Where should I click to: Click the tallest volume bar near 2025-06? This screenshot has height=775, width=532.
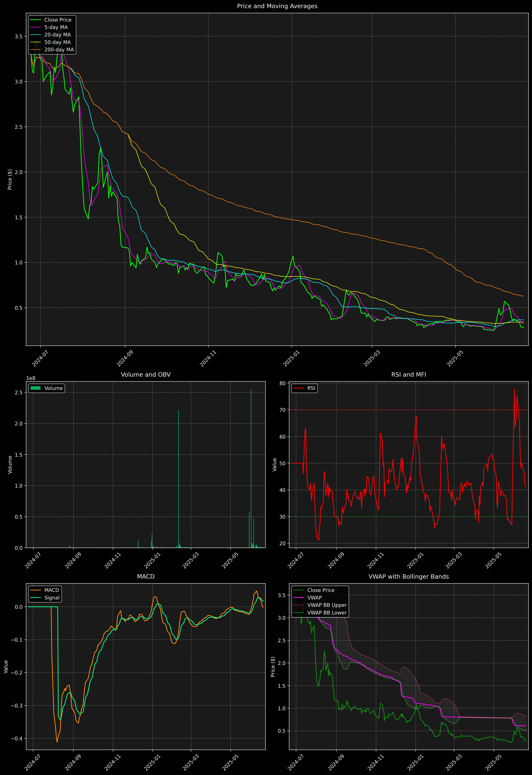(x=251, y=469)
